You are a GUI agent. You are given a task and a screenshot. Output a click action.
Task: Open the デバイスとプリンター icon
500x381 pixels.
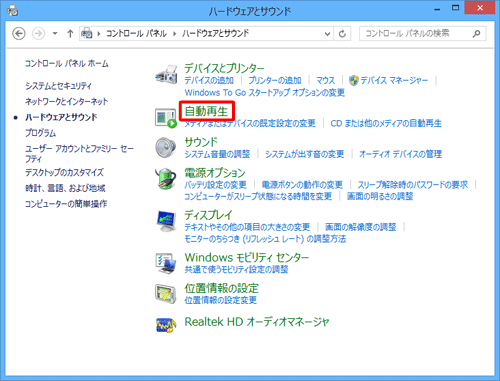[166, 75]
